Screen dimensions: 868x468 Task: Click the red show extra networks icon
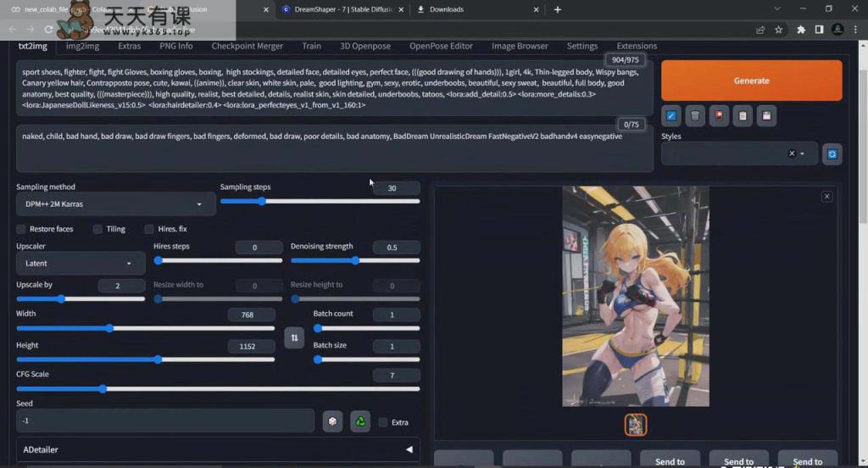719,116
